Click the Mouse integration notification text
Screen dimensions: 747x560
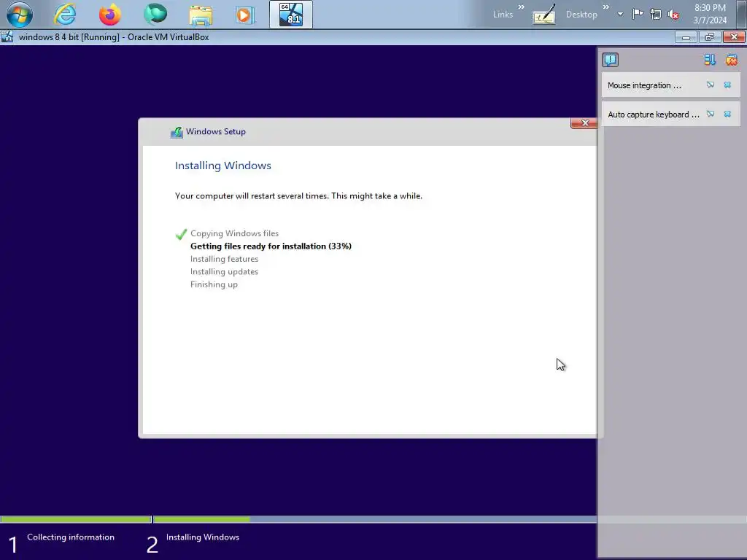pyautogui.click(x=644, y=85)
